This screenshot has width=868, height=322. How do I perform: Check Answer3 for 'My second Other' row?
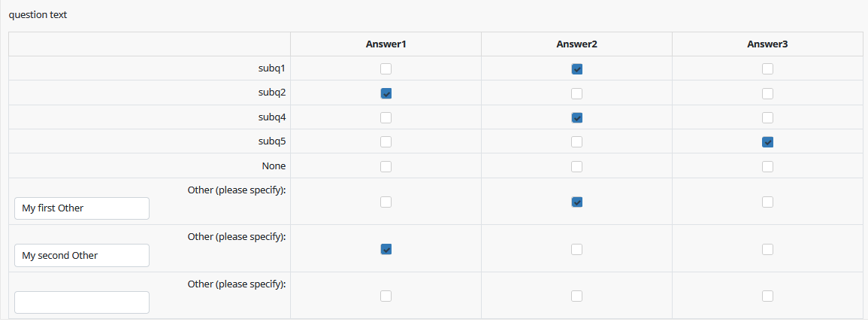(767, 249)
